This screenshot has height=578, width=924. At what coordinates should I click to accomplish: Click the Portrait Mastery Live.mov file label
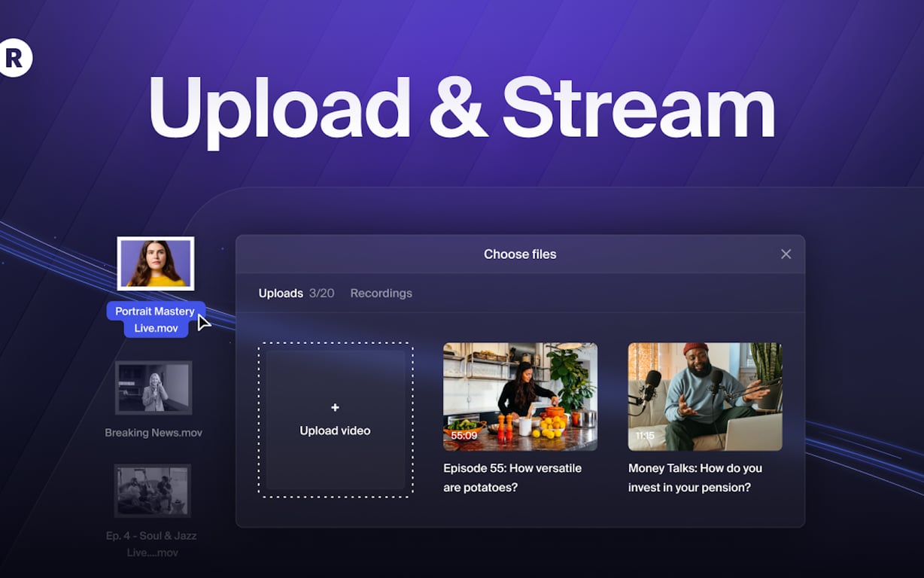click(156, 320)
